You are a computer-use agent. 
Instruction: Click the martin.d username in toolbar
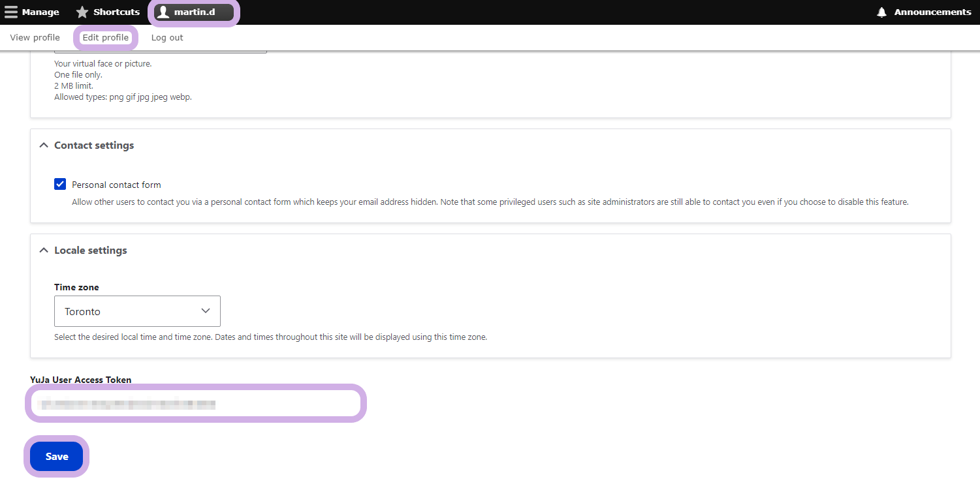click(195, 12)
